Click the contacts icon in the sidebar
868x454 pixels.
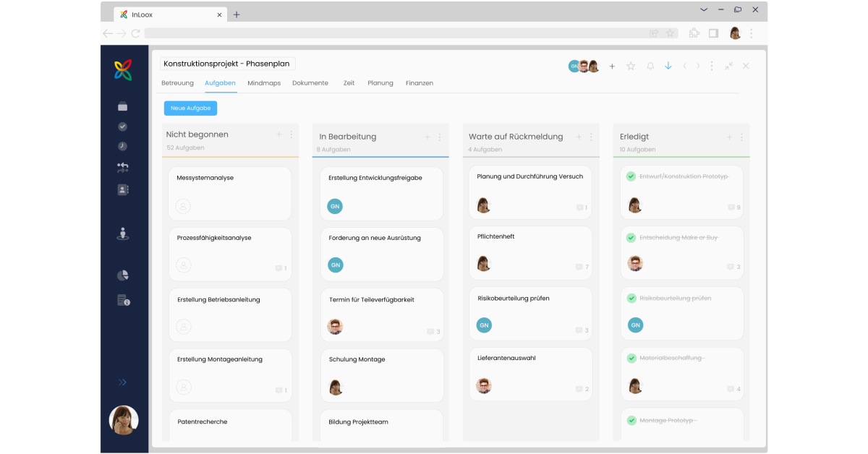coord(123,190)
